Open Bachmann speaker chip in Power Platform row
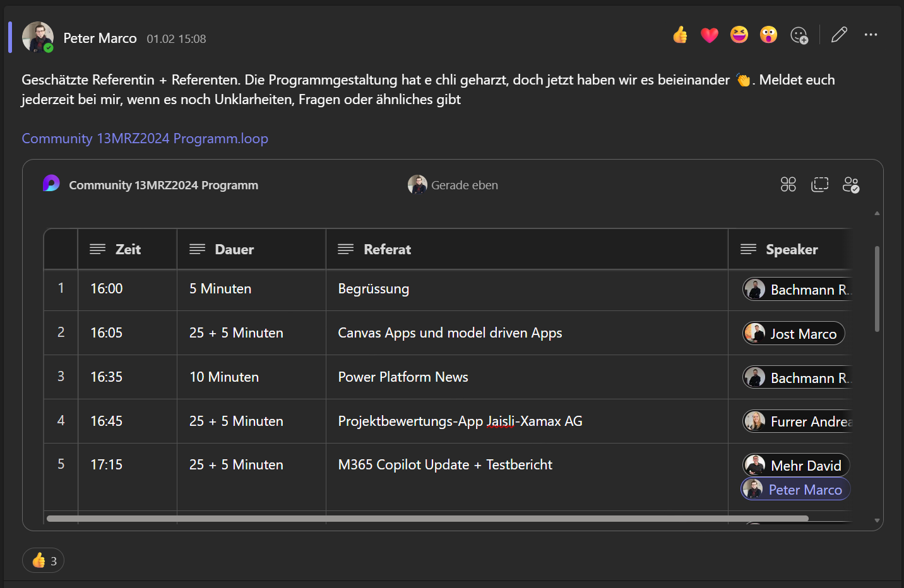The image size is (904, 588). [x=797, y=377]
